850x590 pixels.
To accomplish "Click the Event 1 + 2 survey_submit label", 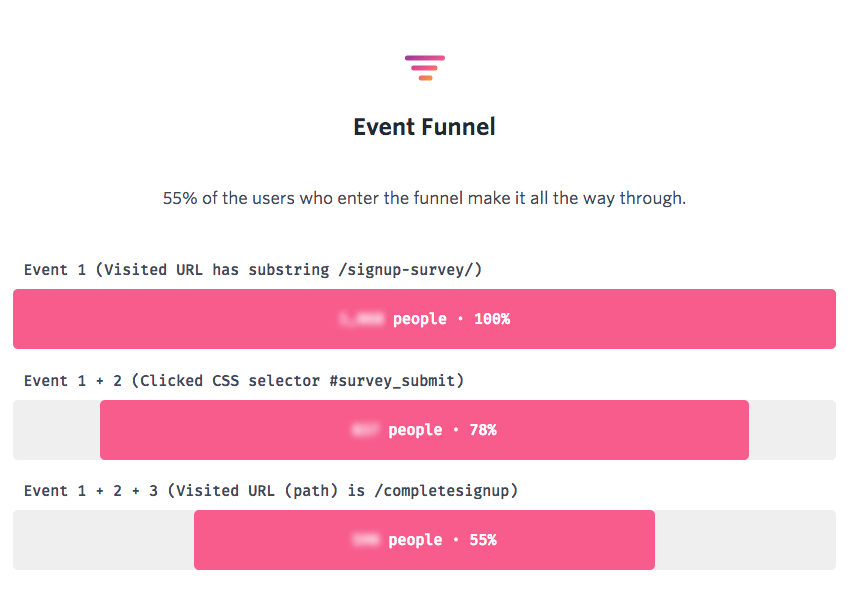I will click(x=244, y=381).
